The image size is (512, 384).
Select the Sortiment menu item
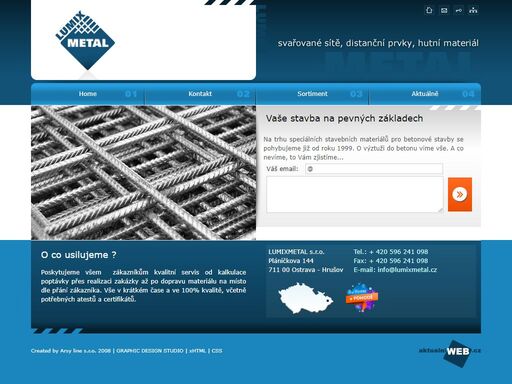(x=312, y=94)
